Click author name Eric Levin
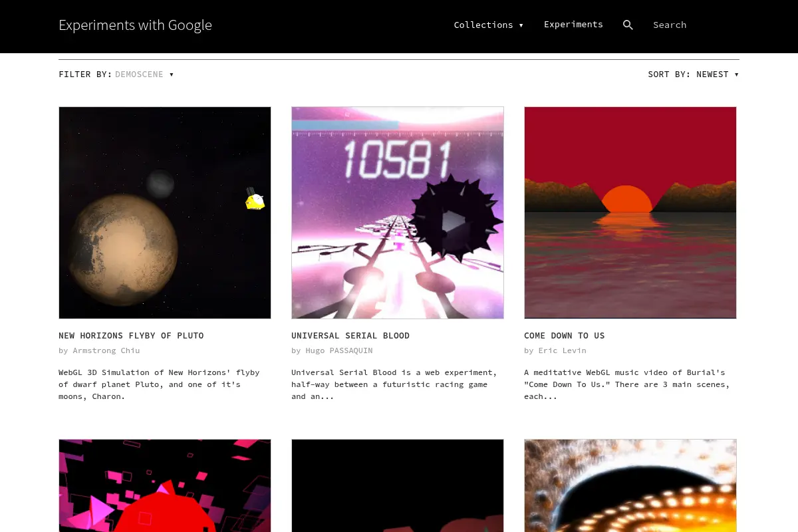Viewport: 798px width, 532px height. [562, 350]
